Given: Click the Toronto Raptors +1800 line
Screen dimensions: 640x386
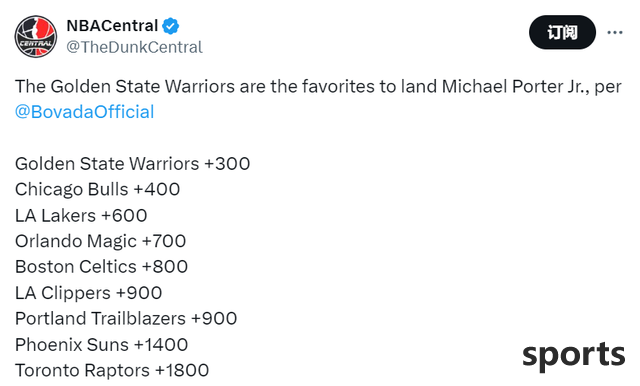Looking at the screenshot, I should coord(112,370).
